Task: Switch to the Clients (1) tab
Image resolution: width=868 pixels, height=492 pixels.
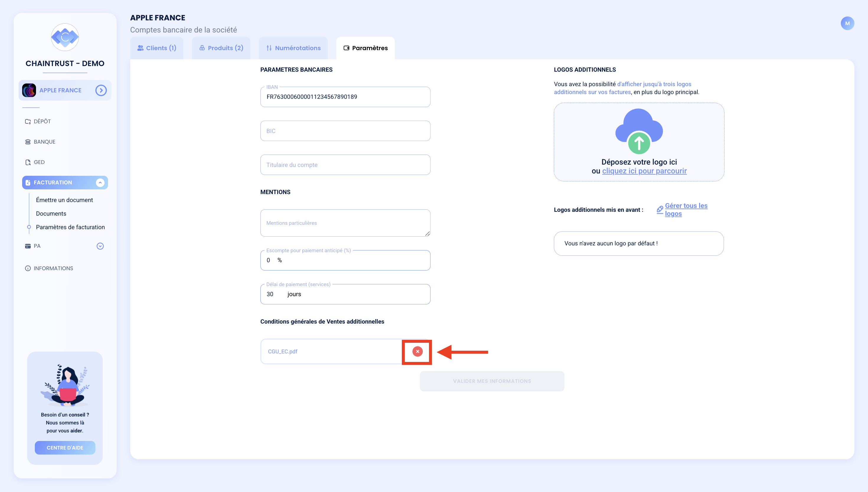Action: [157, 48]
